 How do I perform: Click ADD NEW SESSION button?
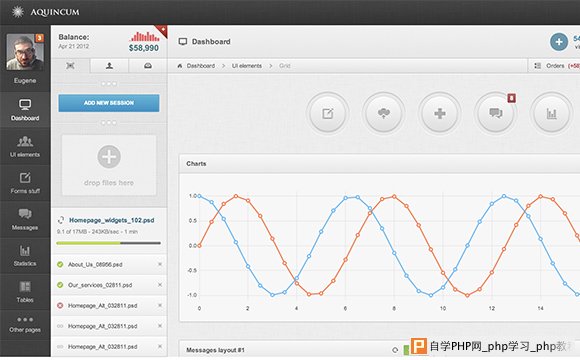coord(109,103)
